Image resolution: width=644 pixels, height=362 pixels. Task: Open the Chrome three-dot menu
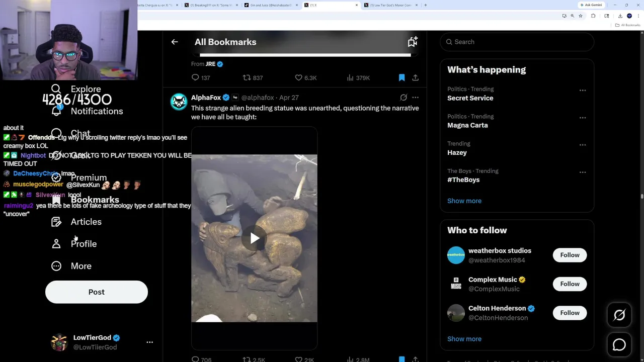(638, 16)
